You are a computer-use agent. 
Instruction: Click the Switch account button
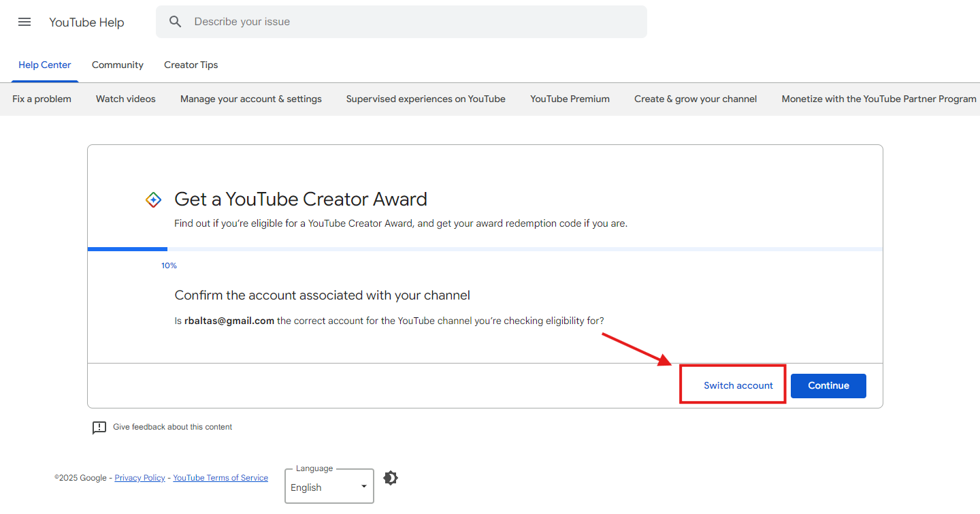tap(738, 385)
